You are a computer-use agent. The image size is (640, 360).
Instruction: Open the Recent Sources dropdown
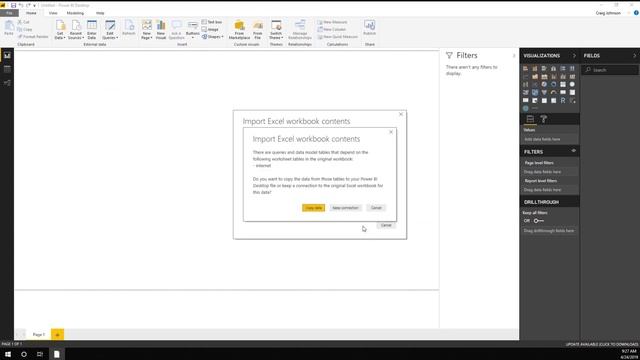(76, 29)
